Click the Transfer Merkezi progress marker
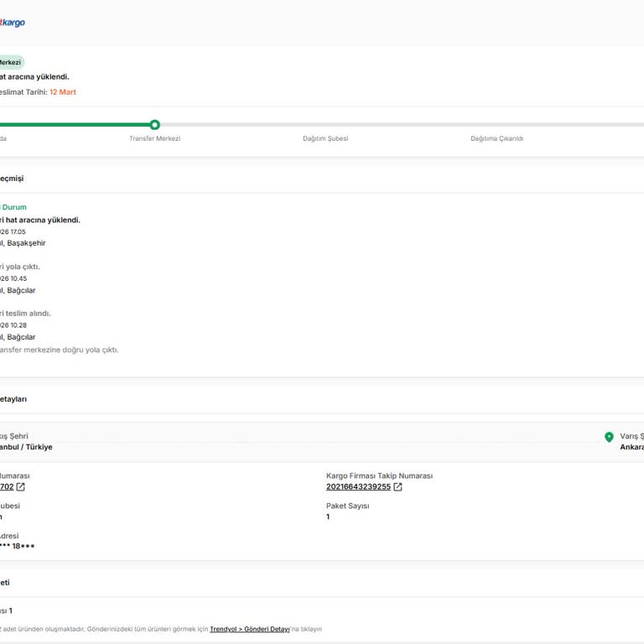 click(x=155, y=125)
